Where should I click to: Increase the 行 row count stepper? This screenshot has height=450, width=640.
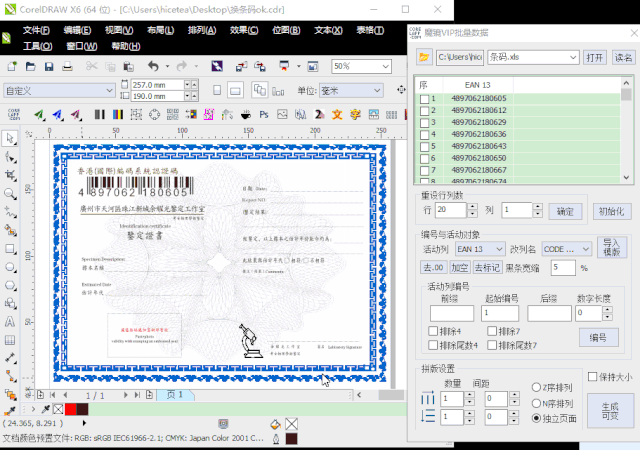pyautogui.click(x=472, y=207)
